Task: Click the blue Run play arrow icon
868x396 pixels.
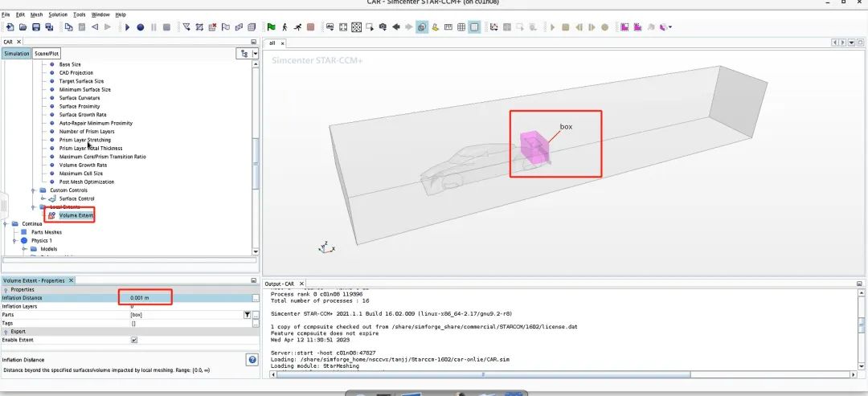Action: (127, 27)
